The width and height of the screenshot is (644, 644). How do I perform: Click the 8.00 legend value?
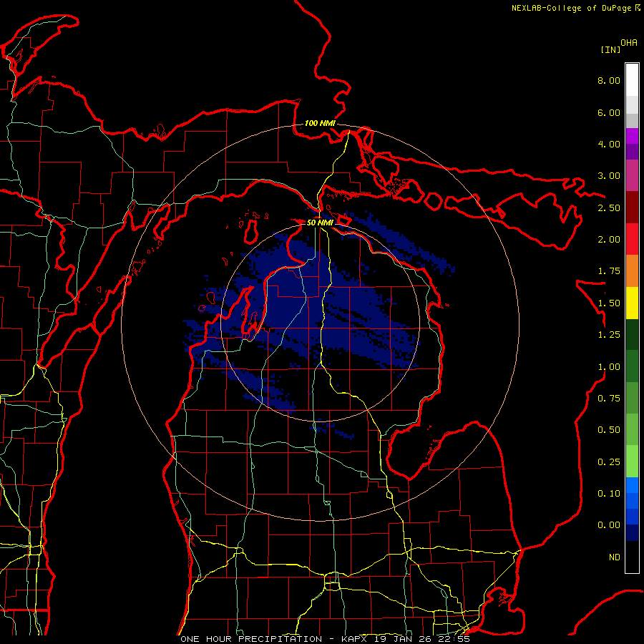[609, 80]
